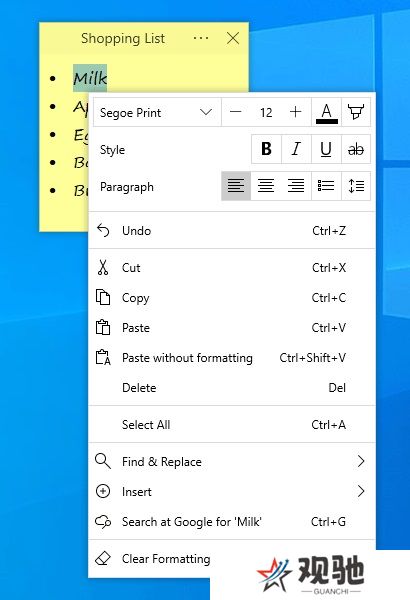
Task: Click the font size value 12
Action: 266,112
